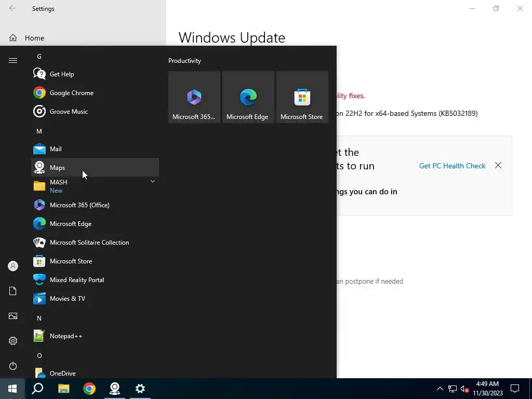Launch Microsoft Edge from the app list
This screenshot has width=532, height=399.
click(x=95, y=223)
